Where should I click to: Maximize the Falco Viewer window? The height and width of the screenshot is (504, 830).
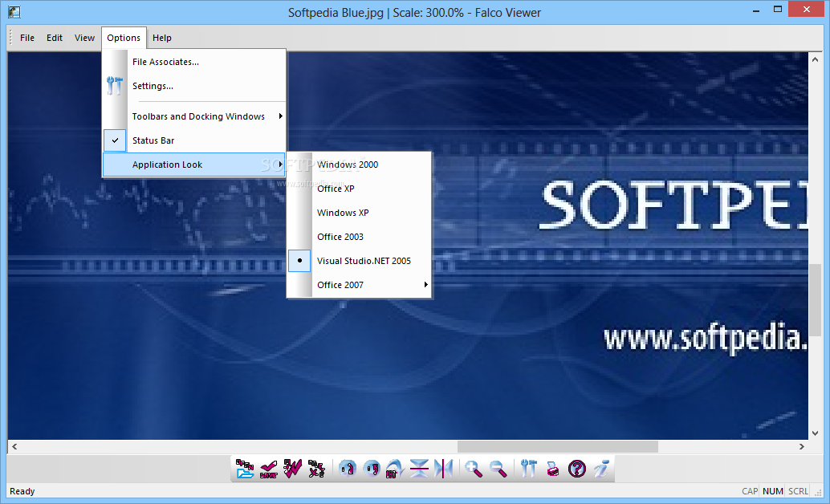pos(778,10)
